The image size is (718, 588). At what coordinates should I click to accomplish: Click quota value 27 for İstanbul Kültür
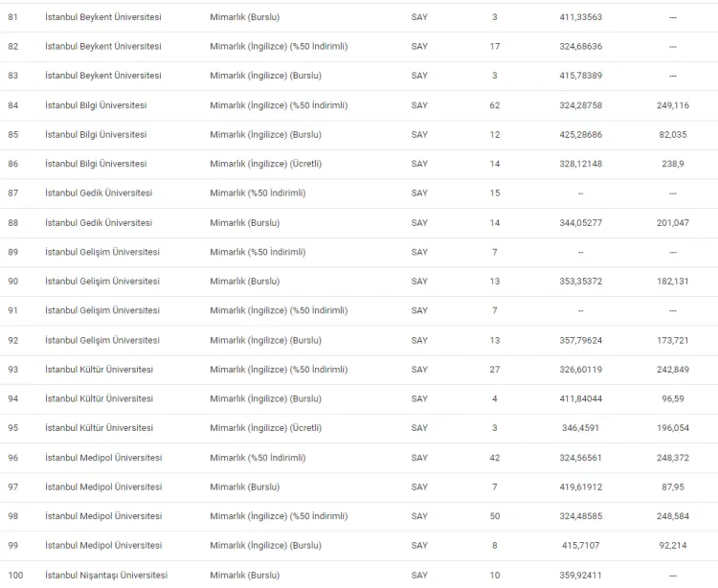coord(495,370)
